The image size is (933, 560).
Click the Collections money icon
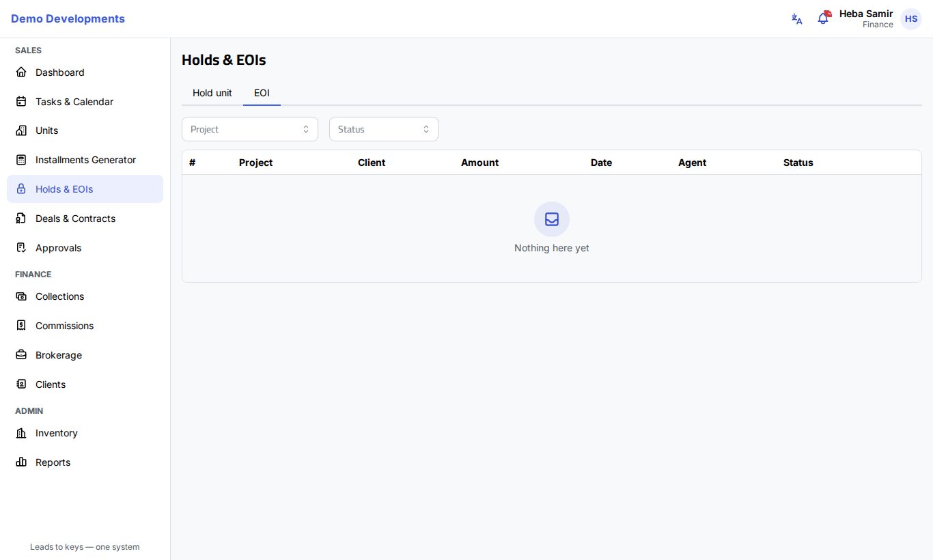pyautogui.click(x=21, y=296)
